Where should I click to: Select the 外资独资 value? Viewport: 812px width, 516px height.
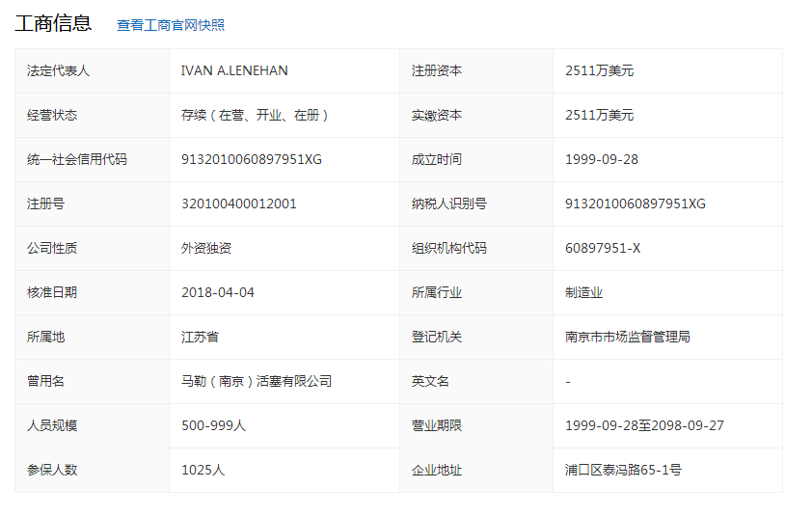point(206,248)
